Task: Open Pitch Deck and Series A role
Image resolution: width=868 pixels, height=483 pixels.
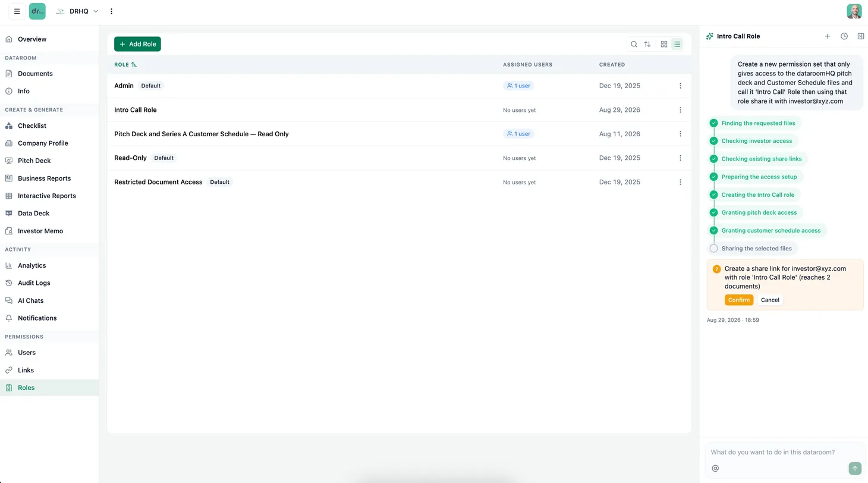Action: [399, 134]
